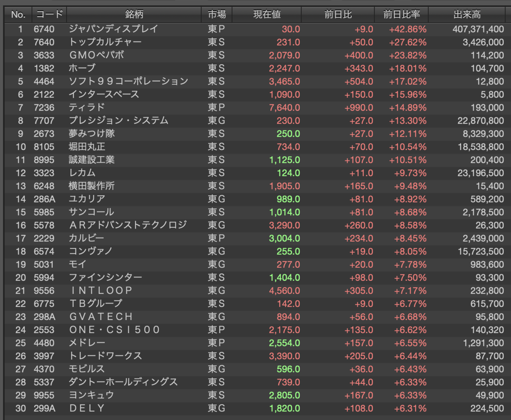511x420 pixels.
Task: Sort by the 現在値 column header
Action: point(267,14)
